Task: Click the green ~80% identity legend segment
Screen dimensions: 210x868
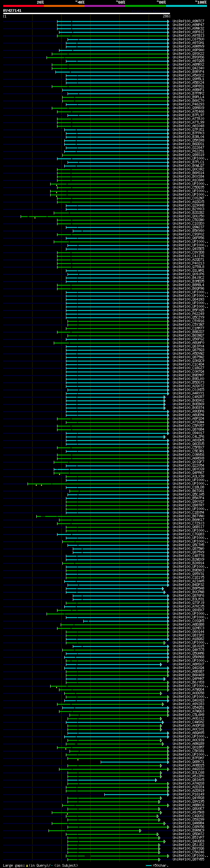Action: [x=146, y=6]
